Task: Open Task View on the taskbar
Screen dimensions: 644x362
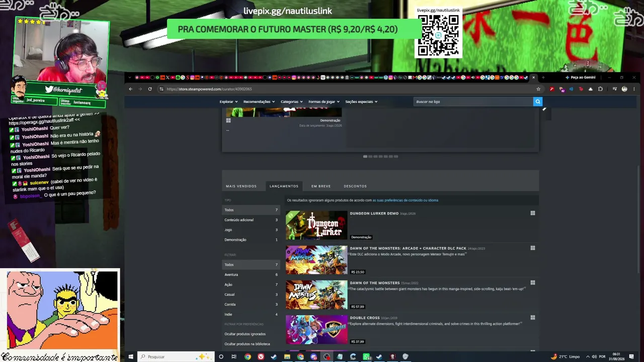Action: tap(234, 356)
